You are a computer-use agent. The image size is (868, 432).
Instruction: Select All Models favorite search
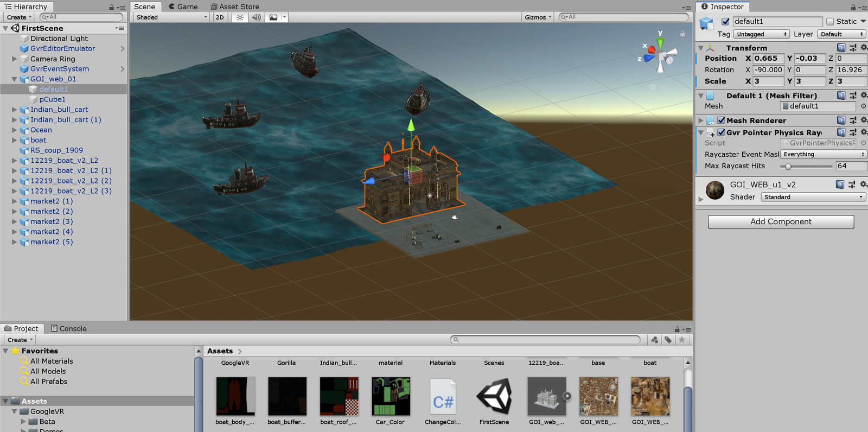(x=48, y=372)
